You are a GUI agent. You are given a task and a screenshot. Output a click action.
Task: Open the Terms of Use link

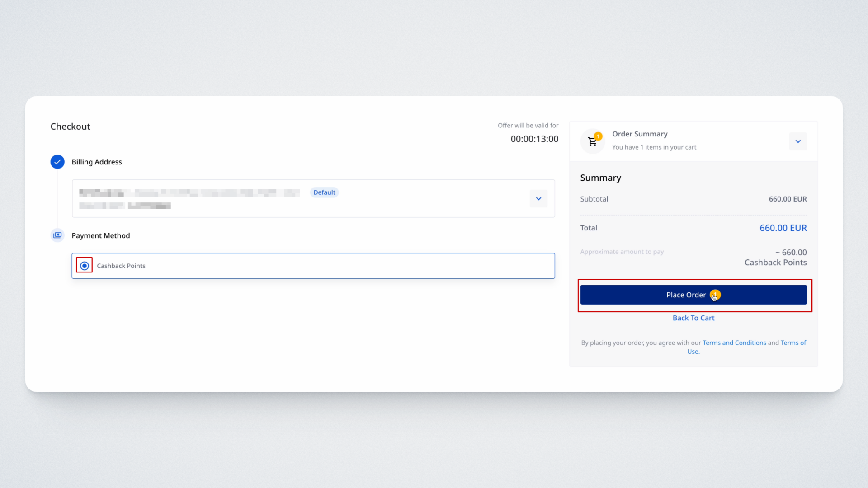tap(793, 343)
